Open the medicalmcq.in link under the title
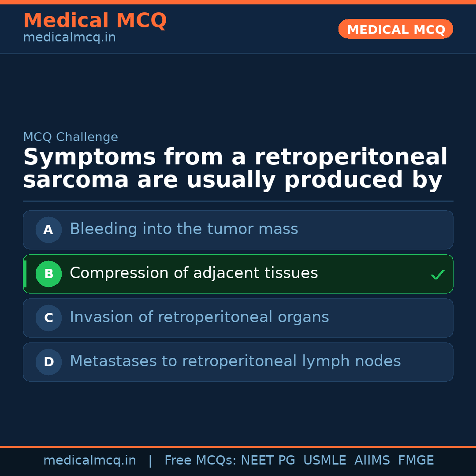Screen dimensions: 476x476 point(69,38)
